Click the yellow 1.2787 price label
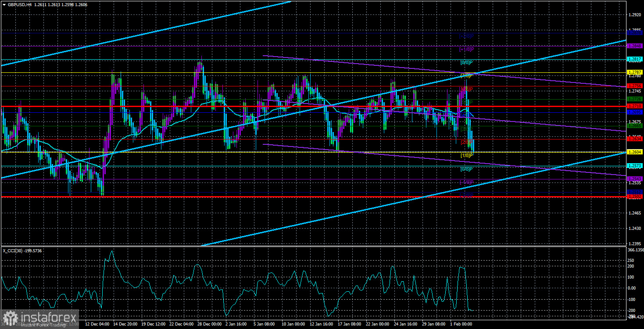This screenshot has height=329, width=644. [635, 72]
